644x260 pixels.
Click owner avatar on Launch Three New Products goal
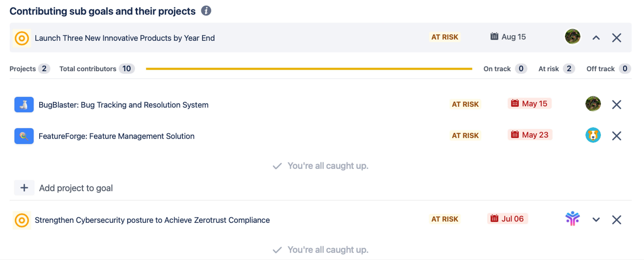[572, 37]
